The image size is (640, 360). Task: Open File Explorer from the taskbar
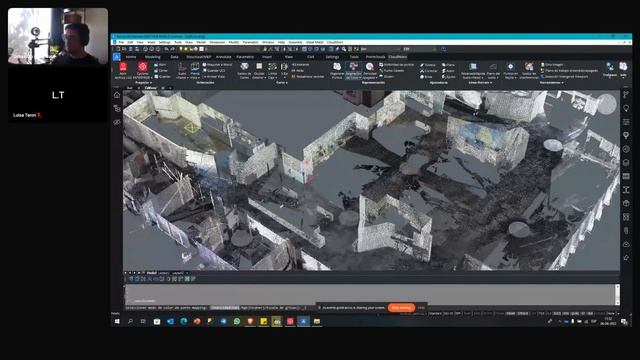coord(317,321)
